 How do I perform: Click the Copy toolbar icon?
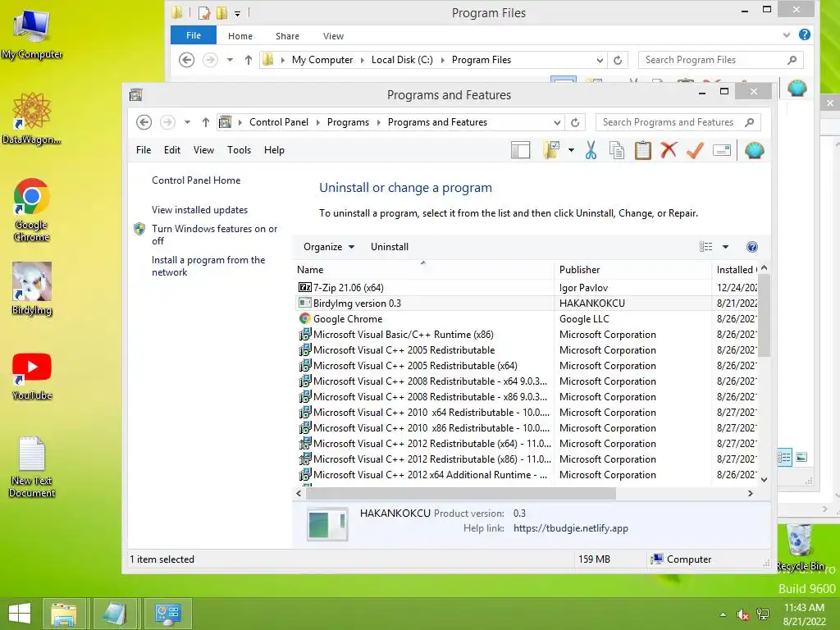click(617, 151)
